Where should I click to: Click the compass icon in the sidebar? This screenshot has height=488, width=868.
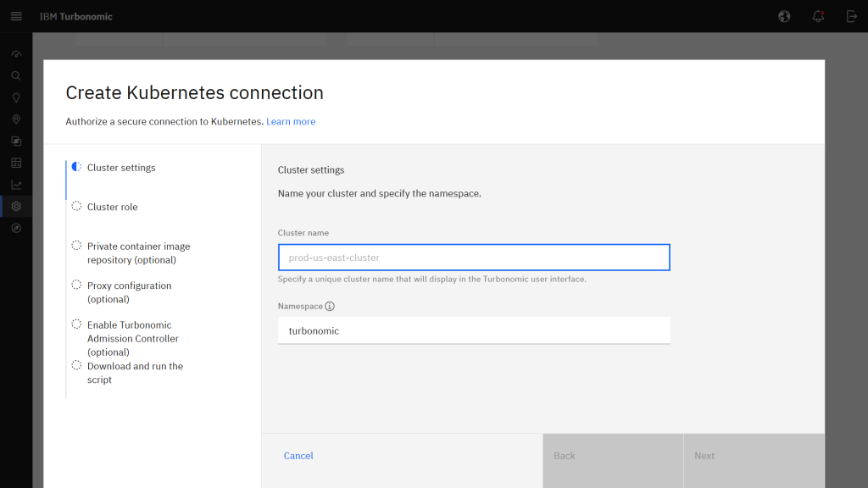coord(16,228)
